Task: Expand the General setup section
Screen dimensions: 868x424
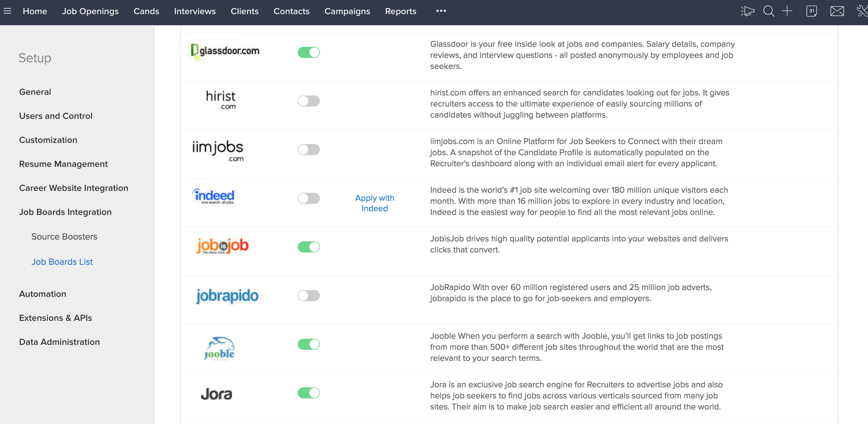Action: coord(35,92)
